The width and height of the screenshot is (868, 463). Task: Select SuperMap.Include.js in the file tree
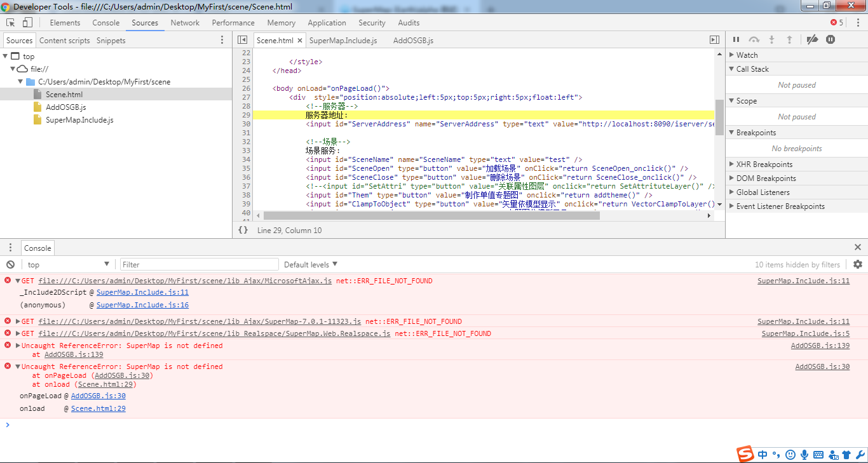pyautogui.click(x=79, y=119)
